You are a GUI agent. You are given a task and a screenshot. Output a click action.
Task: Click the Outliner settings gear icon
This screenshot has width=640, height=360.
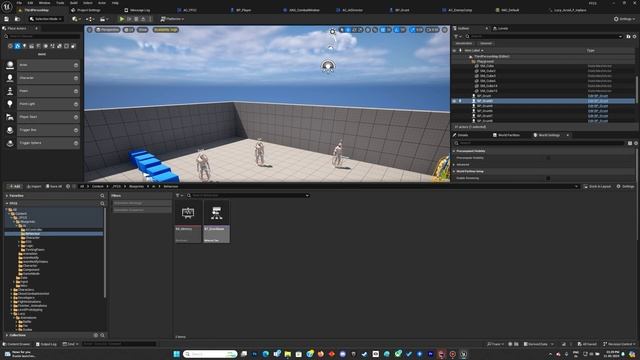click(x=634, y=36)
